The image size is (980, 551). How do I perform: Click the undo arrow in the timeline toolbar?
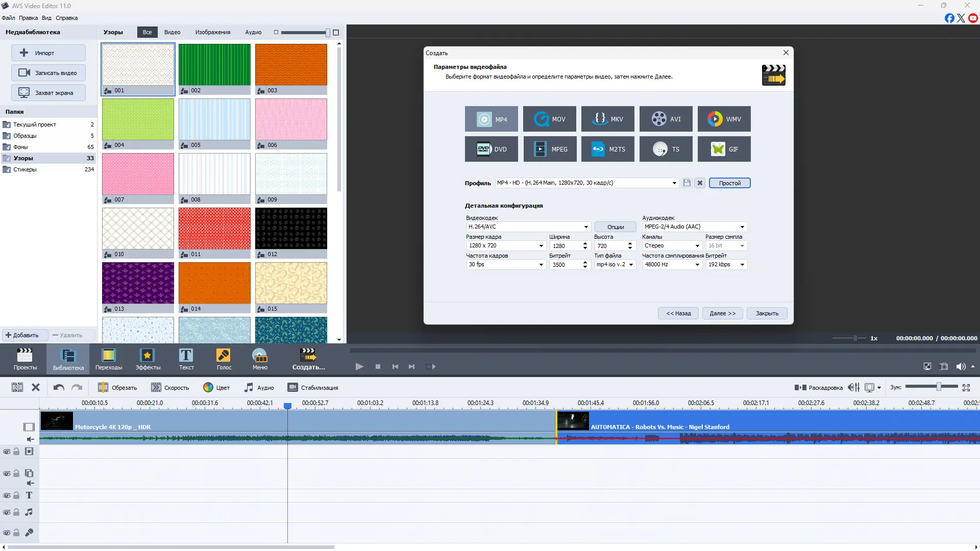(x=59, y=388)
